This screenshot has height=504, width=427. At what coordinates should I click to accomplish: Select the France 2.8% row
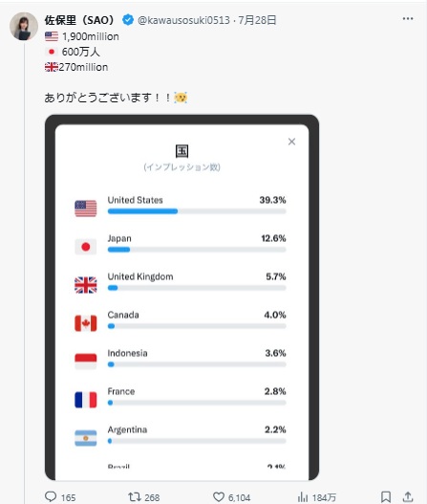coord(181,399)
